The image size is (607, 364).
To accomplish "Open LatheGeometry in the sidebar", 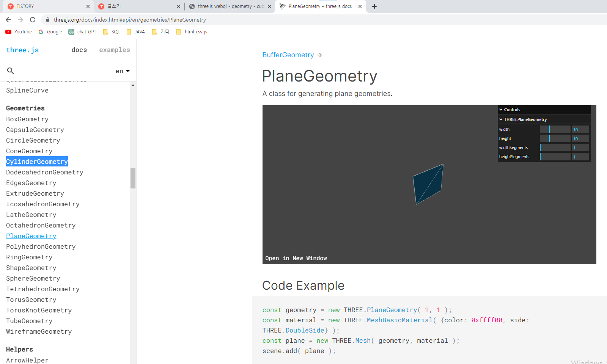I will 31,215.
